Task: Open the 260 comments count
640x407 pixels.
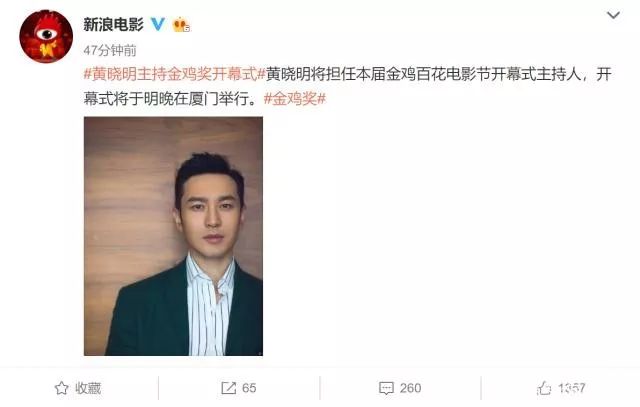Action: point(410,388)
